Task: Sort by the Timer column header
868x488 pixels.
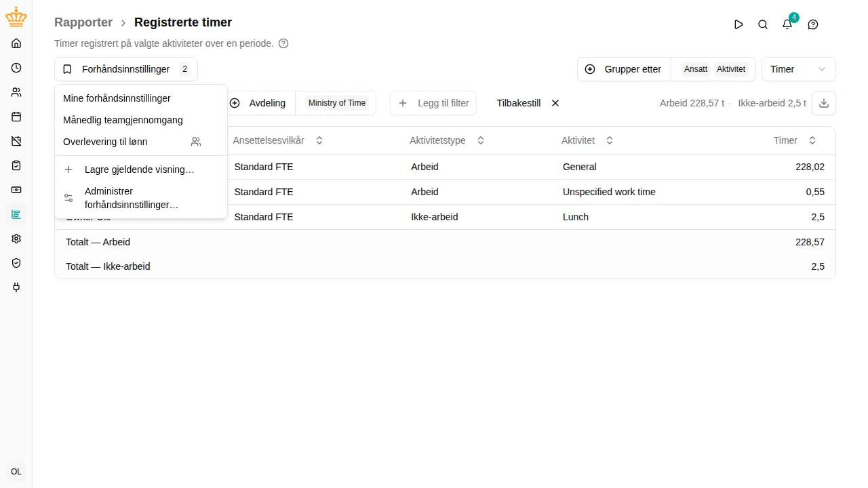Action: pos(795,140)
